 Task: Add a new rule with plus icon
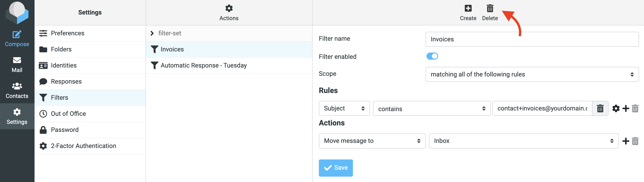(625, 108)
